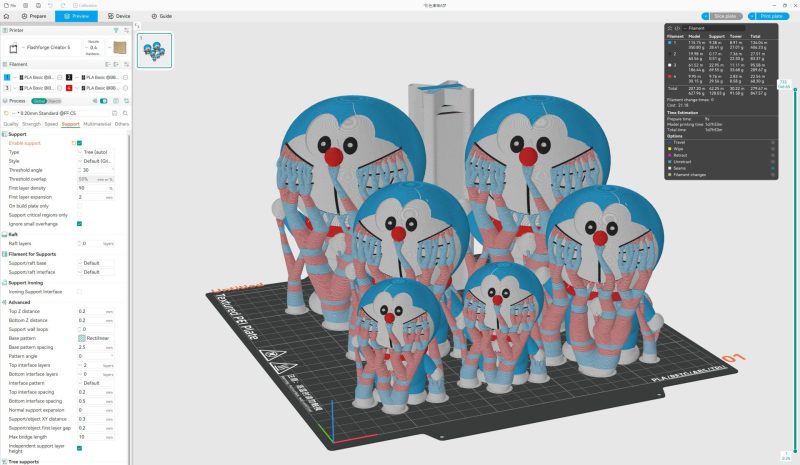800x465 pixels.
Task: Open the Base pattern dropdown
Action: pos(95,338)
